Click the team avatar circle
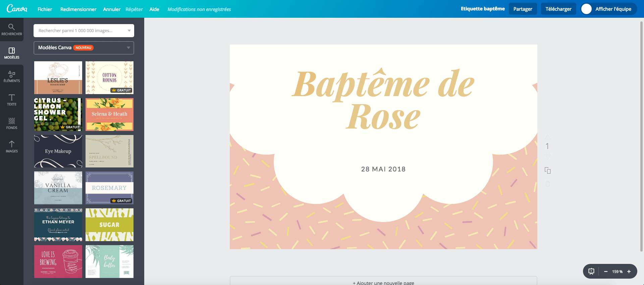 [586, 9]
